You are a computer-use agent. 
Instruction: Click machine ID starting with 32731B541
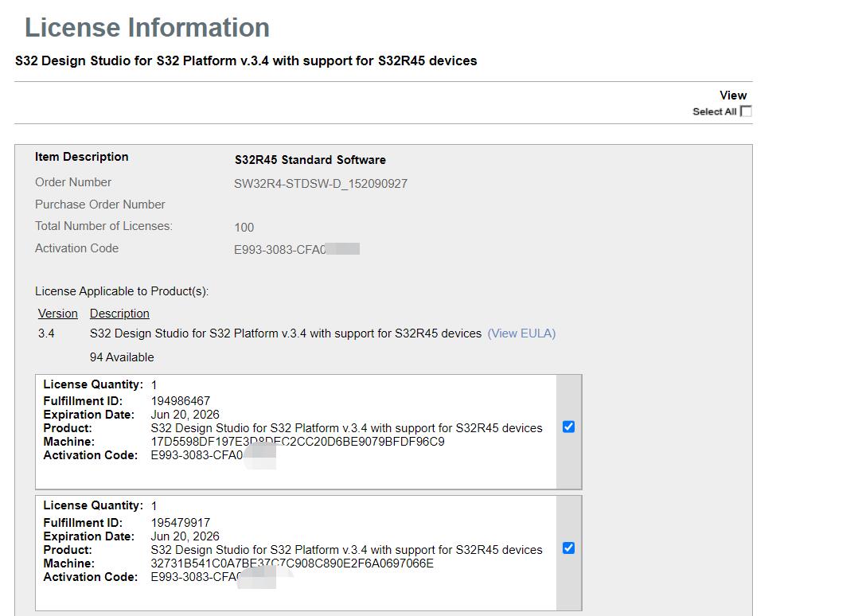click(x=292, y=563)
